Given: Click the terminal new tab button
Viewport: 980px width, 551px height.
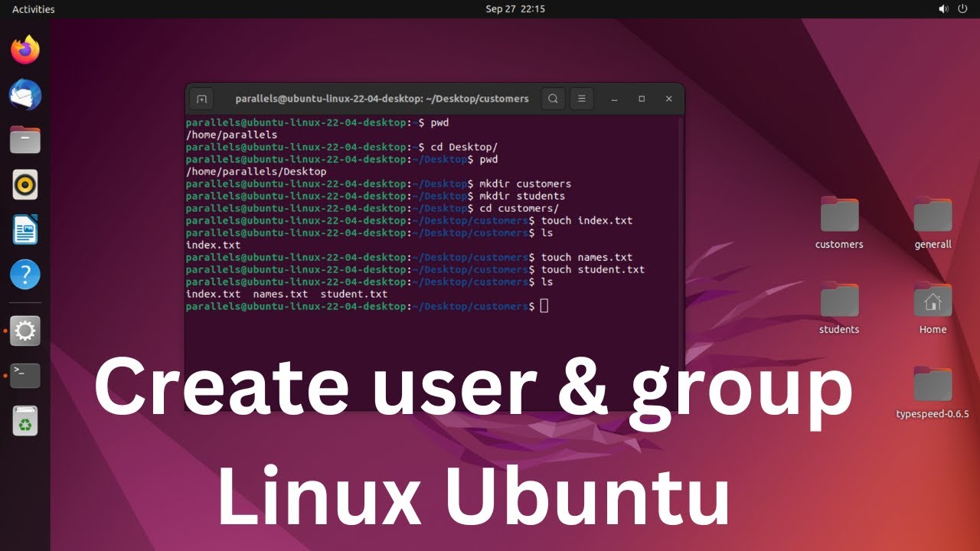Looking at the screenshot, I should [201, 99].
